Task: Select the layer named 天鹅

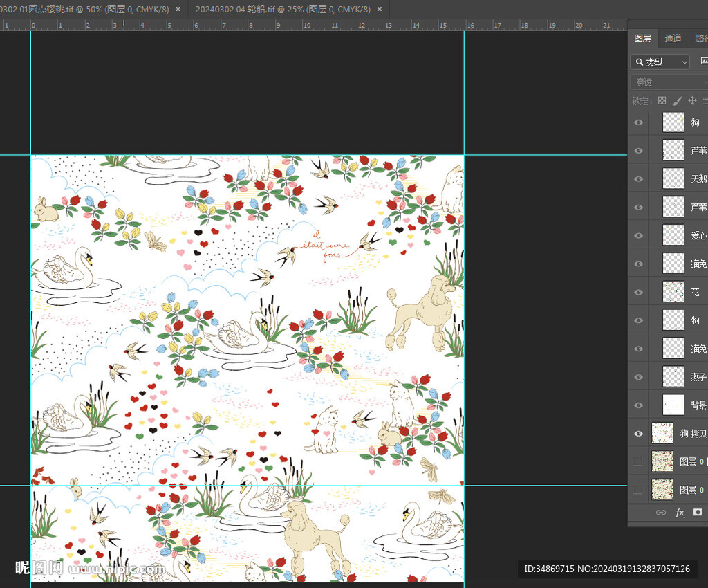Action: click(x=699, y=179)
